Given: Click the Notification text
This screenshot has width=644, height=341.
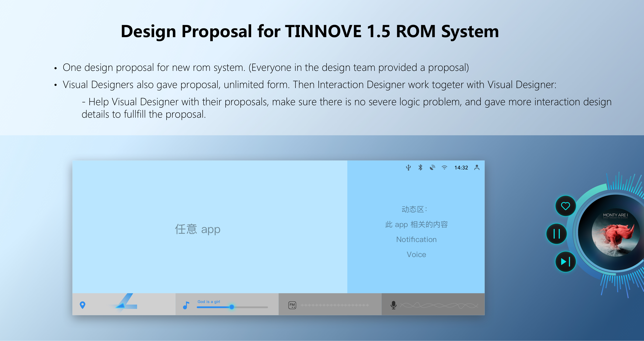Looking at the screenshot, I should (416, 239).
